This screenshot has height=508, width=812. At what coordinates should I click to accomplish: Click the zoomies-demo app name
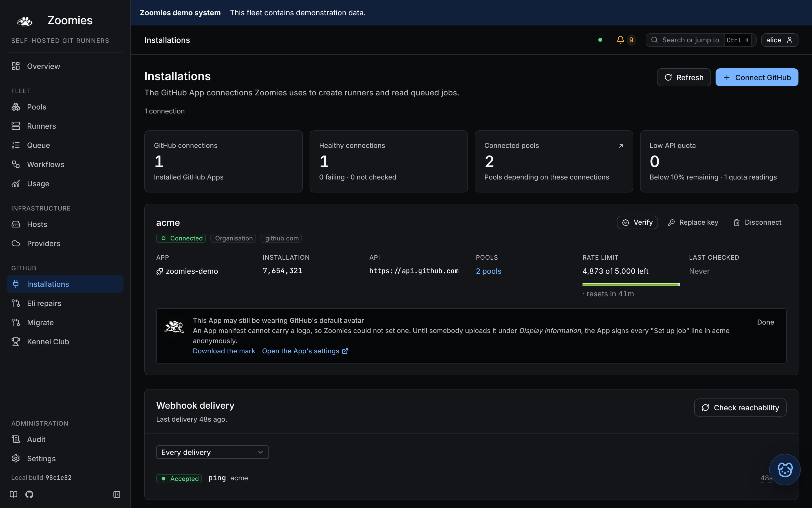click(187, 271)
